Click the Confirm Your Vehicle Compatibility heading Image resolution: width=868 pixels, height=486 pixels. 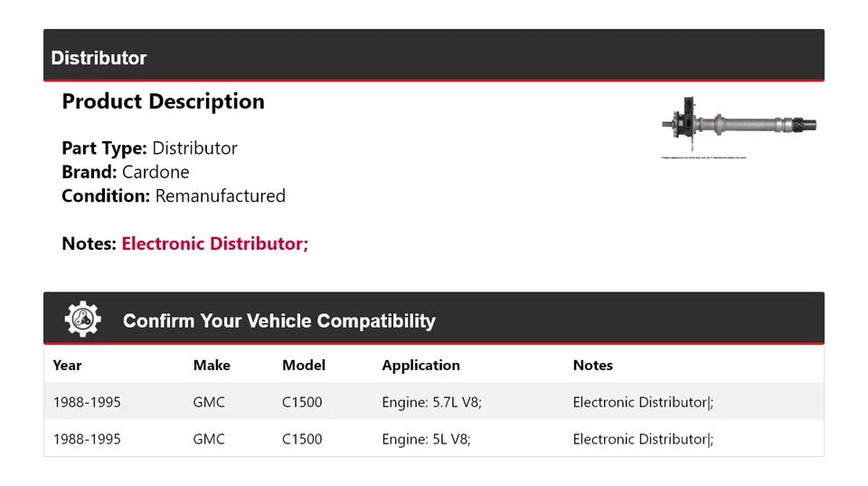coord(278,321)
